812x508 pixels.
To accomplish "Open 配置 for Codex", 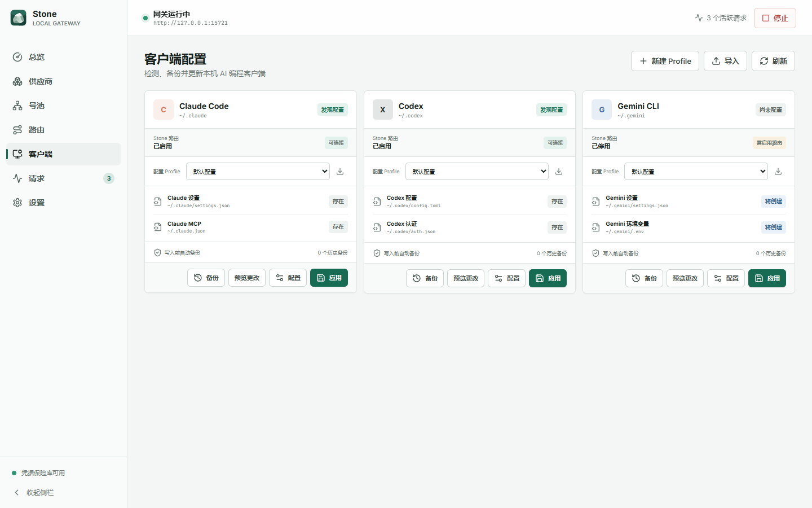I will click(x=506, y=278).
